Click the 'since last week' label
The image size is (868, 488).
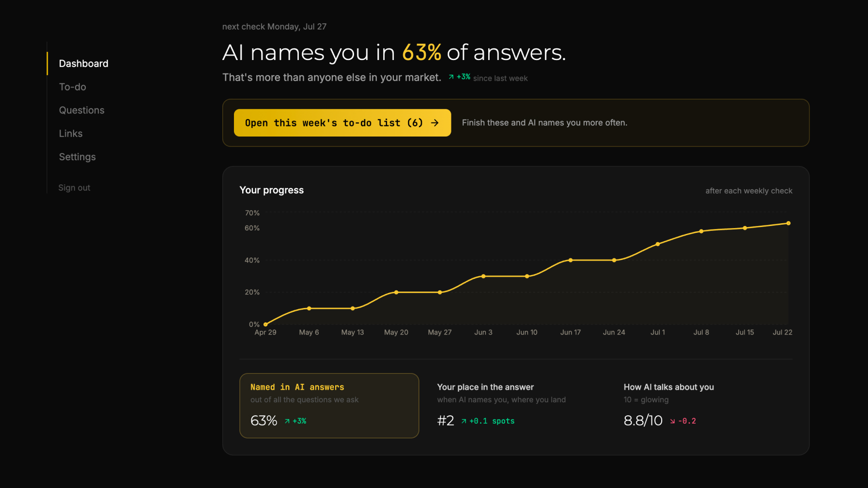500,78
